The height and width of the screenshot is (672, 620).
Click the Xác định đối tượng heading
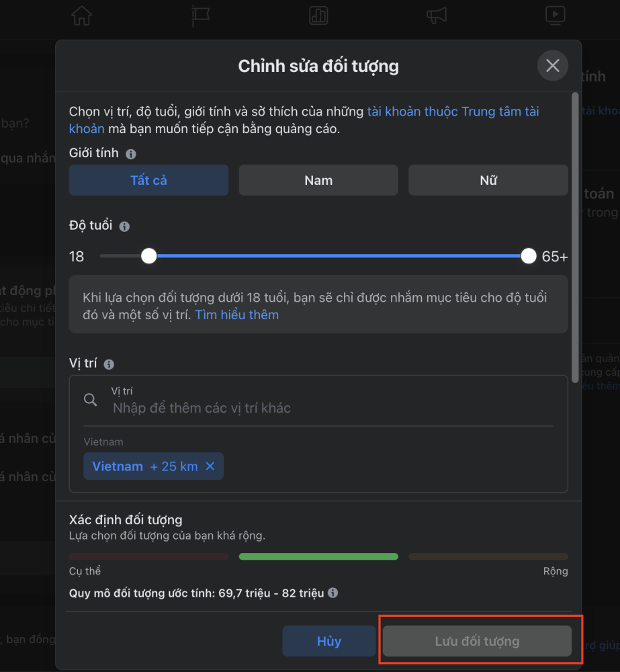point(126,520)
